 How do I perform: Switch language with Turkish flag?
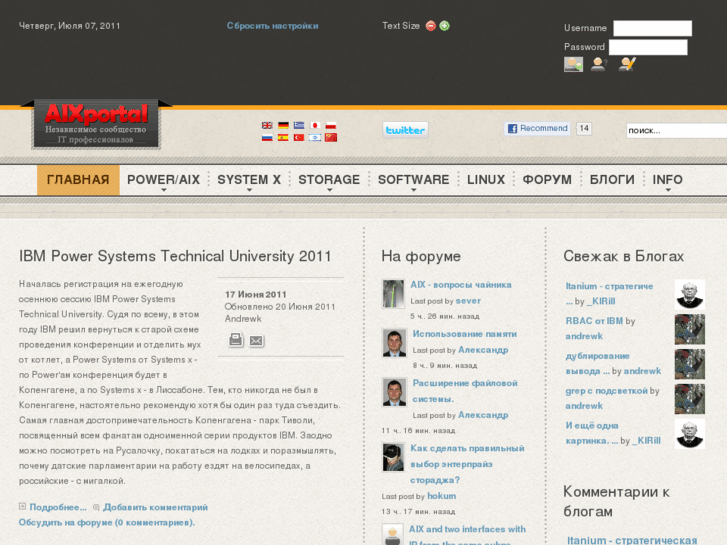(x=299, y=137)
